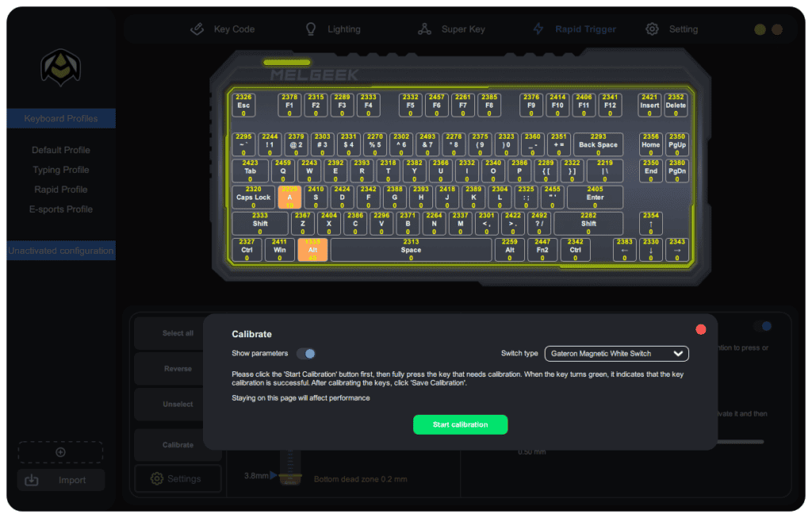Choose the Rapid Profile
The width and height of the screenshot is (812, 518).
click(61, 189)
